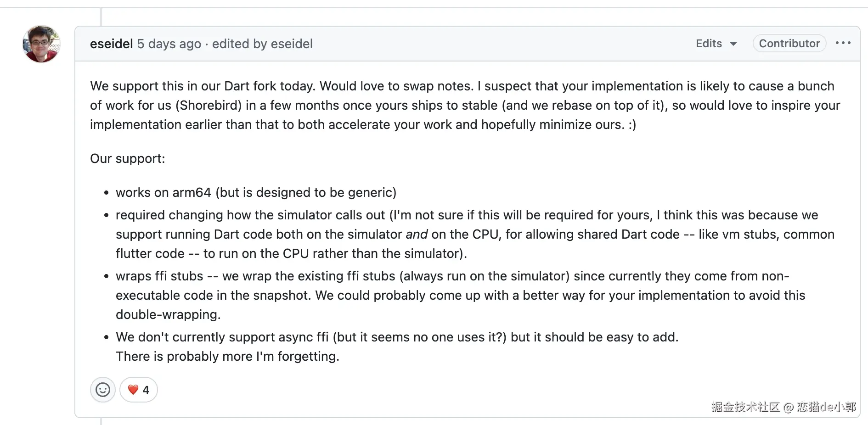868x425 pixels.
Task: Click the bold eseidel author username
Action: click(x=111, y=44)
